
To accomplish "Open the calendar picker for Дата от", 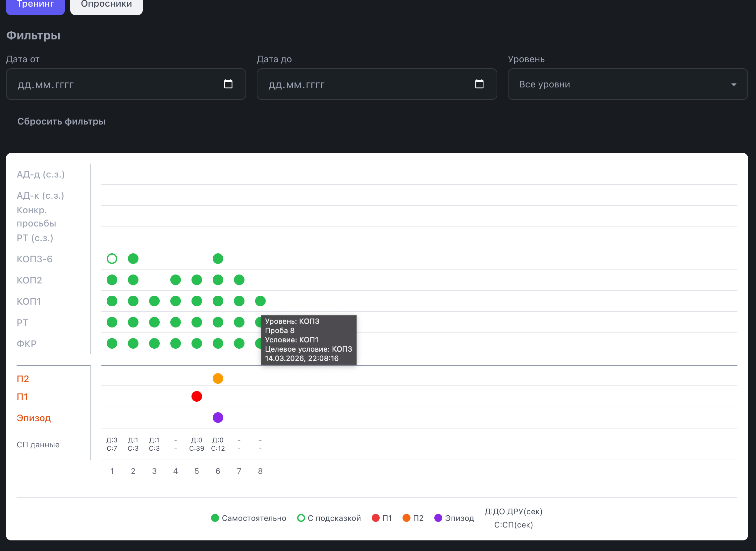I will pyautogui.click(x=228, y=84).
